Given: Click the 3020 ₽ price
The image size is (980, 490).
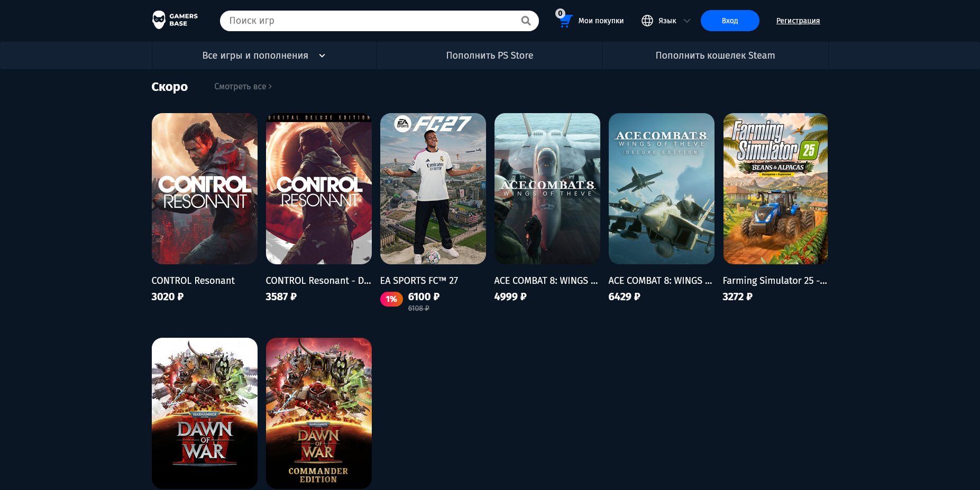Looking at the screenshot, I should 168,297.
